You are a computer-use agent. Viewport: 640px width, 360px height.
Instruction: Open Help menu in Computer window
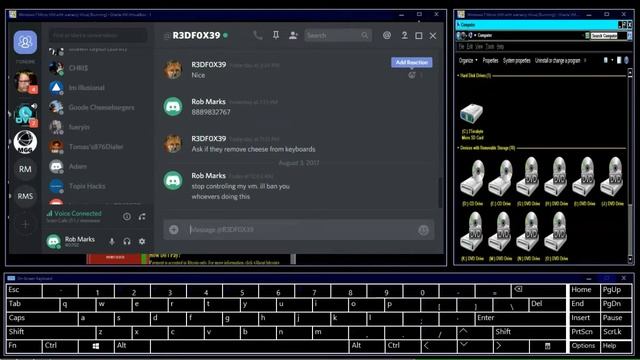coord(500,47)
